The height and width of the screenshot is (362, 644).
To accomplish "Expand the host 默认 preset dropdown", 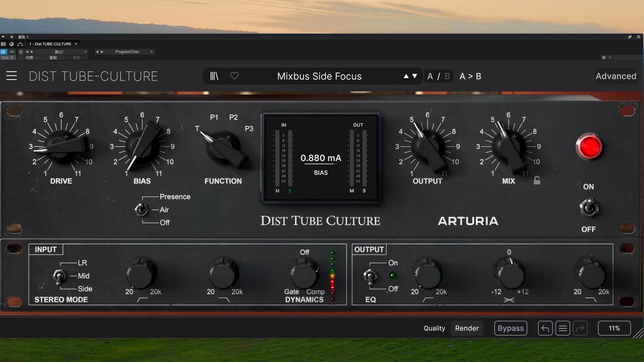I will [86, 52].
